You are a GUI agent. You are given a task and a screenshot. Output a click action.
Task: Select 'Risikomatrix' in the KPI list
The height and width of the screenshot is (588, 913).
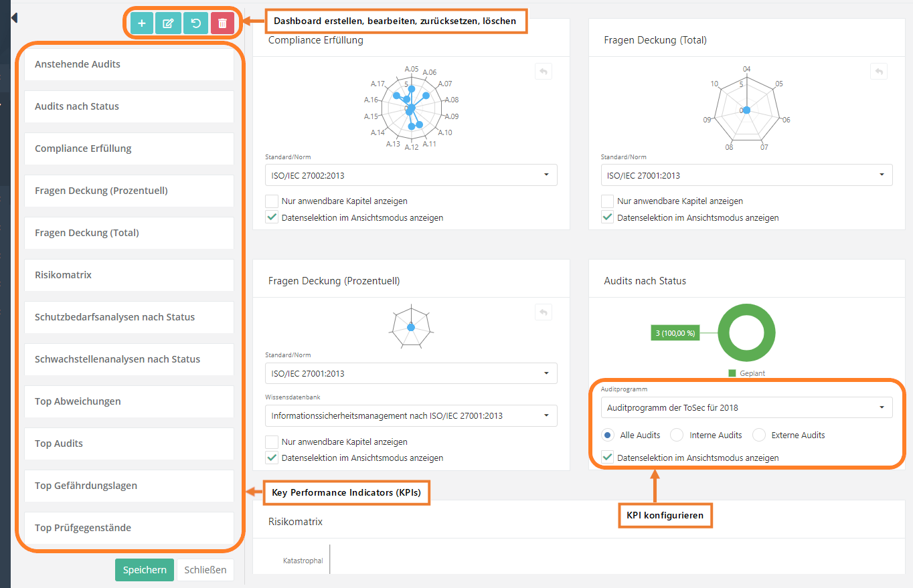[x=129, y=275]
